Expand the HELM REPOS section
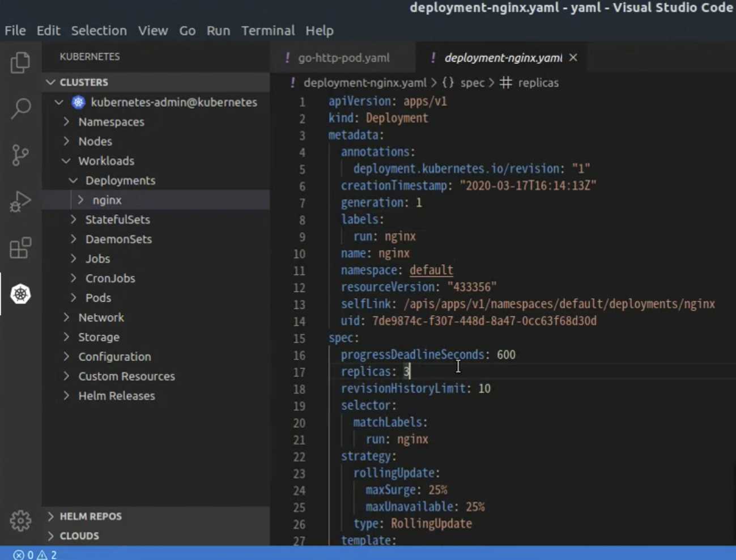 click(51, 516)
